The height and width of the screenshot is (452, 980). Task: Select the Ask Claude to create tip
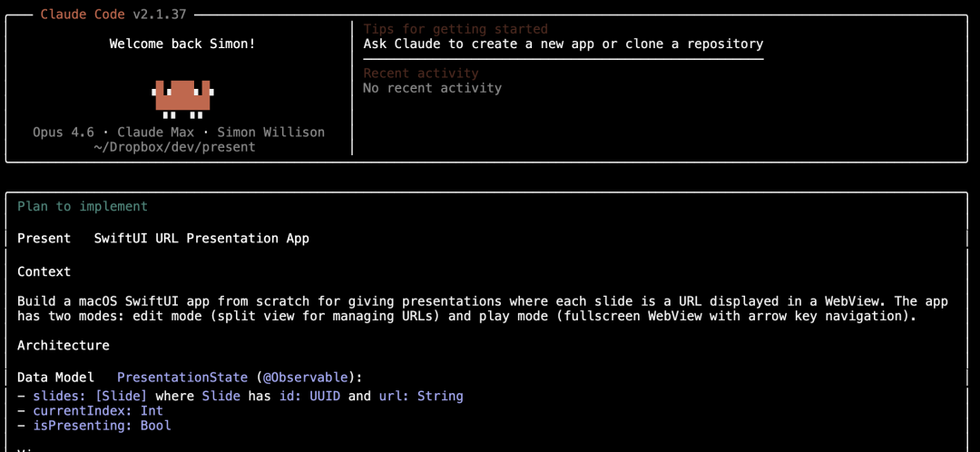563,44
